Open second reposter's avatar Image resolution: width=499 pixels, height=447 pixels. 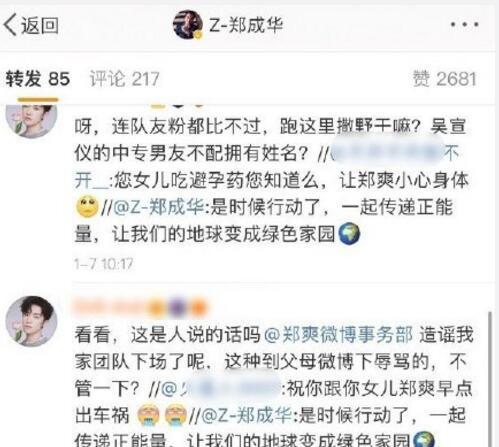coord(32,321)
